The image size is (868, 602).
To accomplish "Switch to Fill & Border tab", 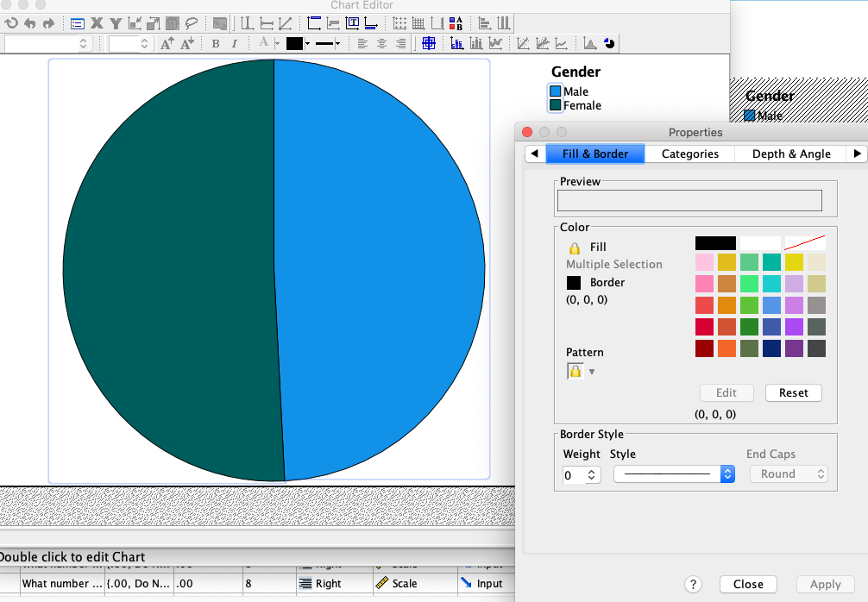I will click(x=595, y=154).
